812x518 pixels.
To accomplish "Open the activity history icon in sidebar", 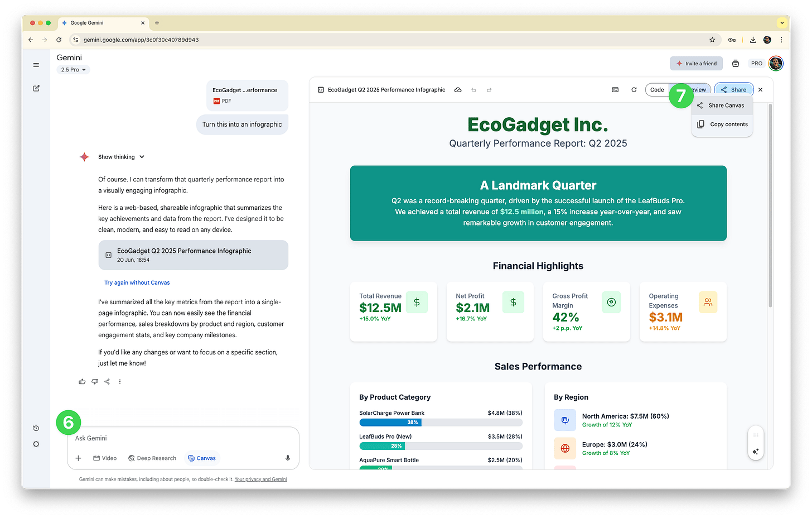I will point(36,428).
